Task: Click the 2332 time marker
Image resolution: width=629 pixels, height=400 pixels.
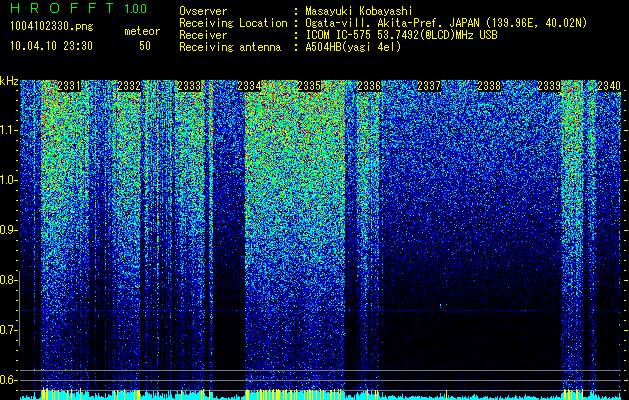Action: coord(129,86)
